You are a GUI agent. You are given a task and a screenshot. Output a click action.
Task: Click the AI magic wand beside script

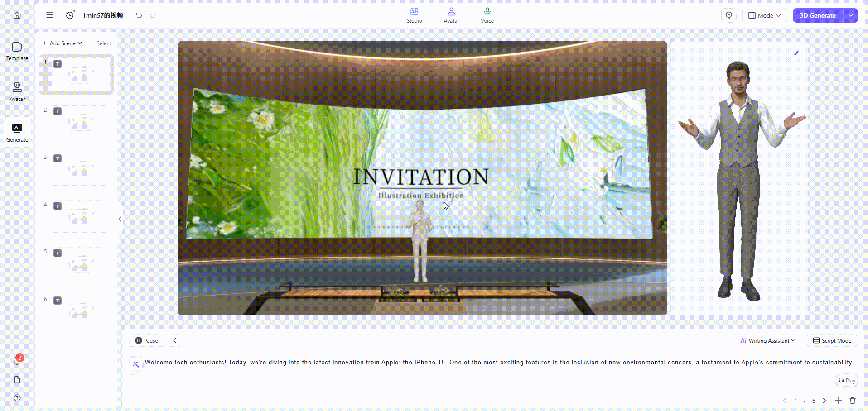point(136,364)
